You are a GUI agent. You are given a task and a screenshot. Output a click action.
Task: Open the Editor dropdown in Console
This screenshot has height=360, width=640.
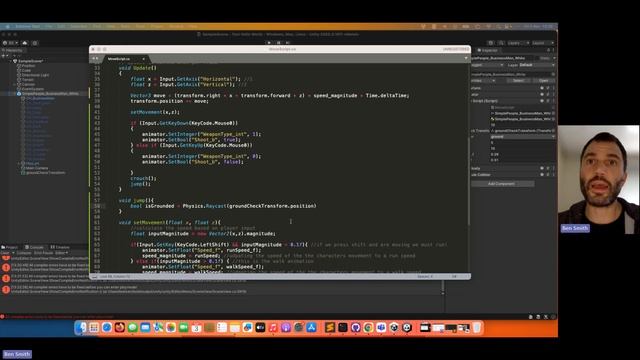pos(62,253)
